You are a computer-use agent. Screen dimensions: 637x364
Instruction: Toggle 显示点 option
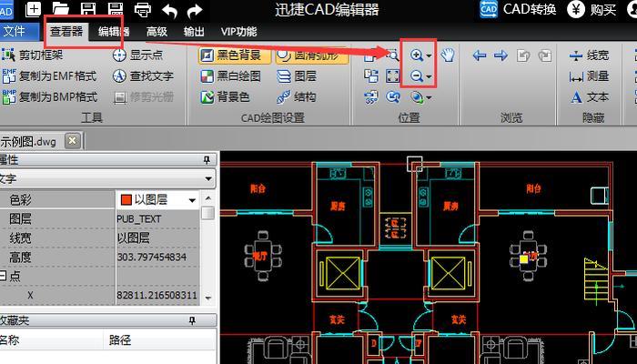click(137, 55)
